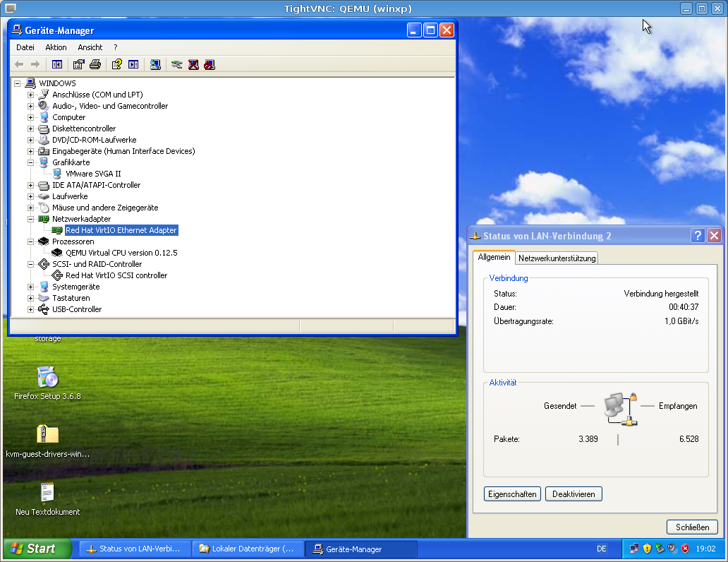This screenshot has width=728, height=562.
Task: Click the Netzwerkadapter network card icon
Action: pos(44,219)
